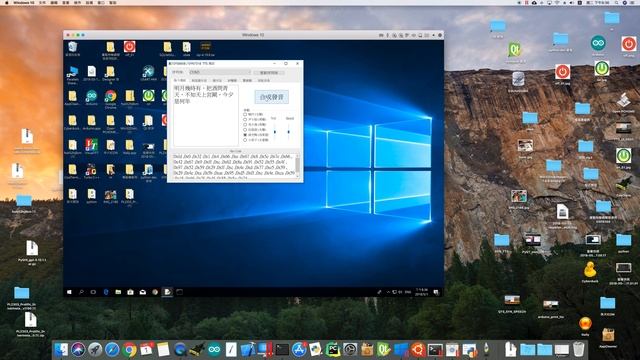The height and width of the screenshot is (360, 640).
Task: Click the Windows 10 VM icon in Dock
Action: 401,350
